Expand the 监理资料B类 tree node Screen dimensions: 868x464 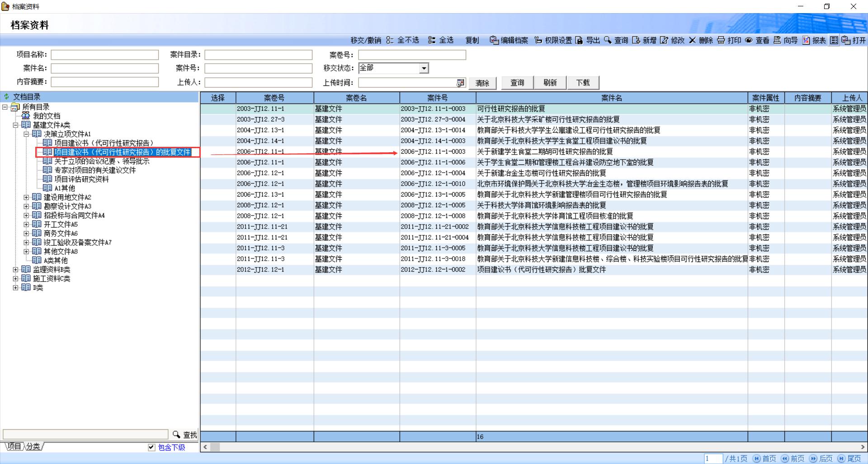click(x=15, y=270)
